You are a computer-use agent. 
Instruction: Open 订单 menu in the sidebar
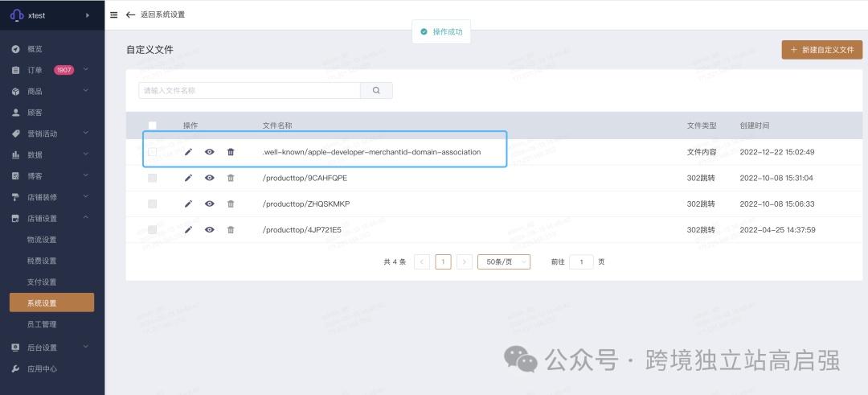(35, 70)
